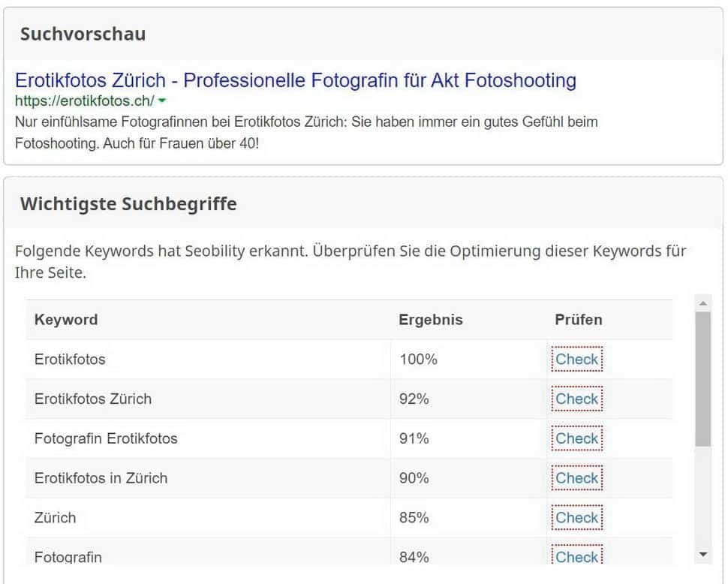Click the Erotikfotos Zürich search result title
Viewport: 728px width, 584px height.
[x=296, y=80]
